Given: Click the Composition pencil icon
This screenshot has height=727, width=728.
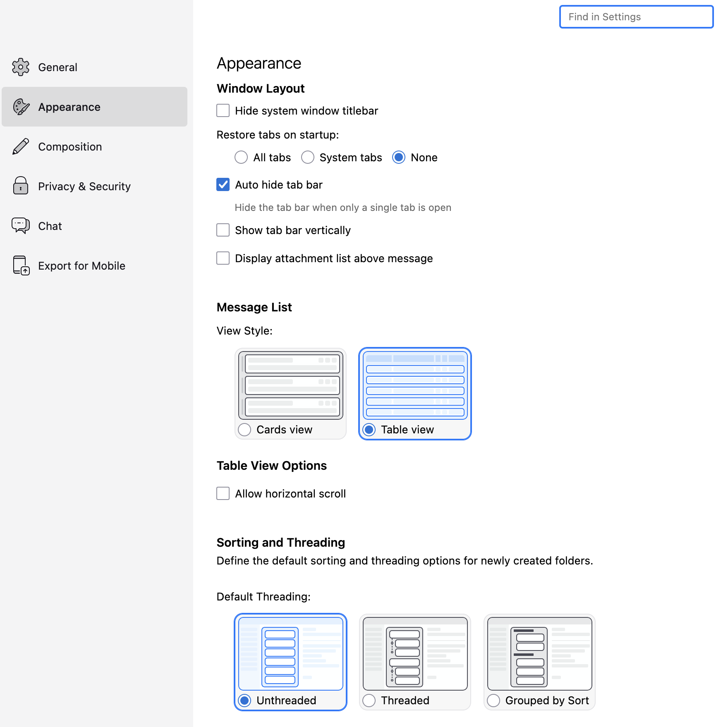Looking at the screenshot, I should pyautogui.click(x=21, y=146).
